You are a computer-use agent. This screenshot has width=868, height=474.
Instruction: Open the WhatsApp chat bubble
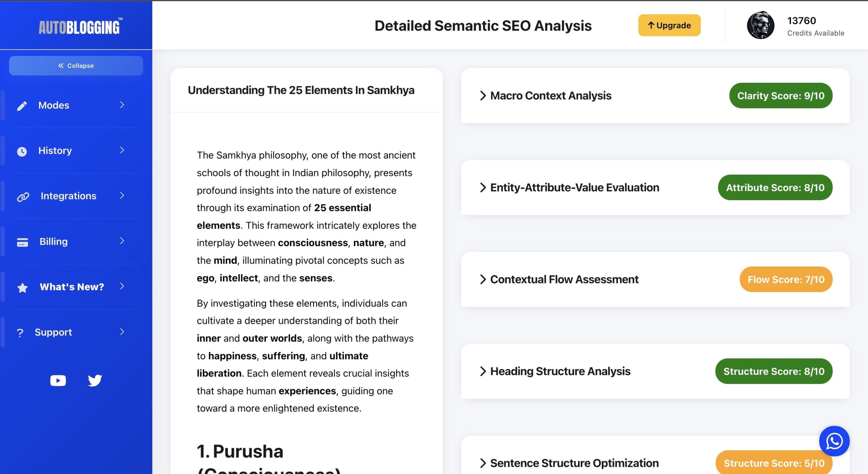coord(834,441)
